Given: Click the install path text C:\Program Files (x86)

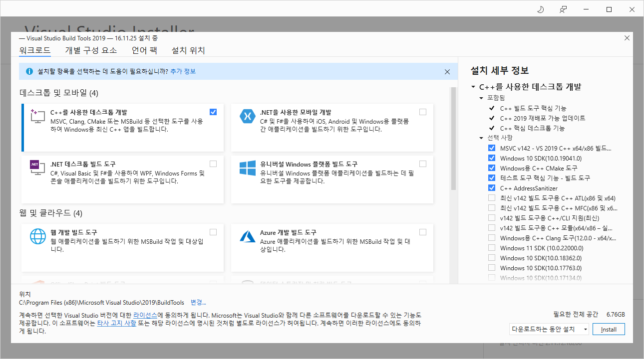Looking at the screenshot, I should [x=101, y=302].
